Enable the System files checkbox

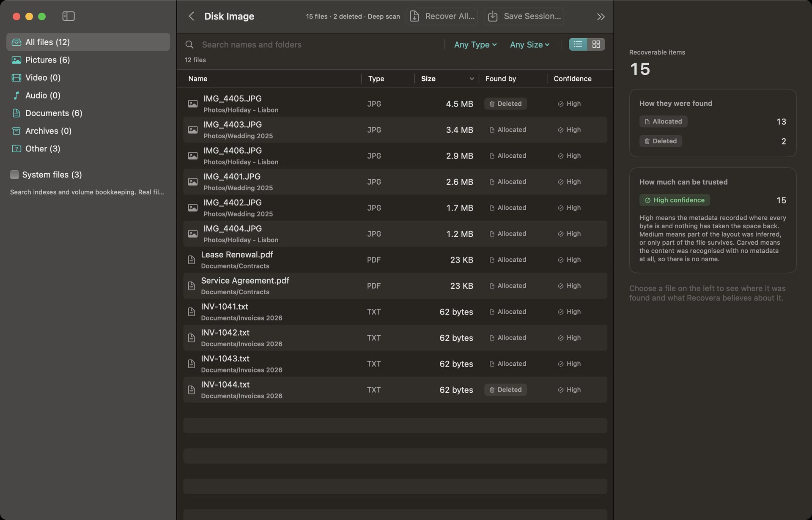pyautogui.click(x=14, y=175)
